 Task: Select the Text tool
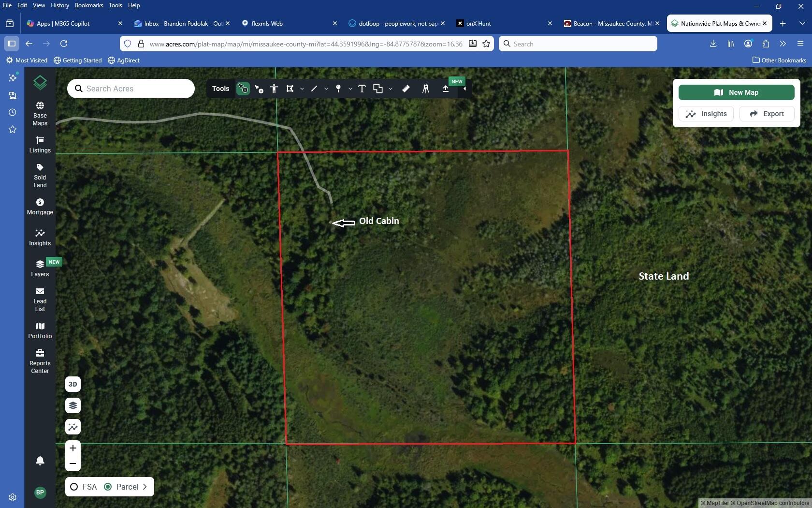click(x=362, y=89)
